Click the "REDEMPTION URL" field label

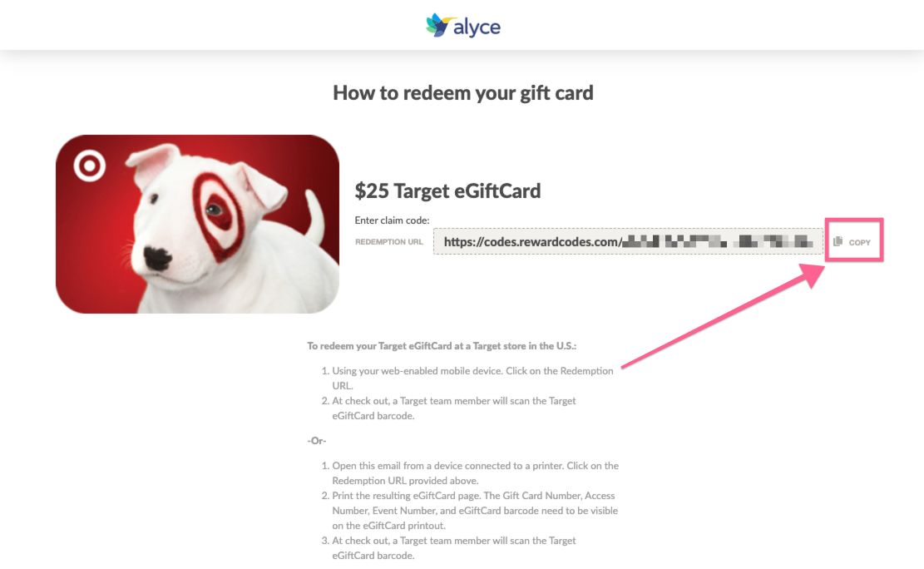(x=389, y=242)
